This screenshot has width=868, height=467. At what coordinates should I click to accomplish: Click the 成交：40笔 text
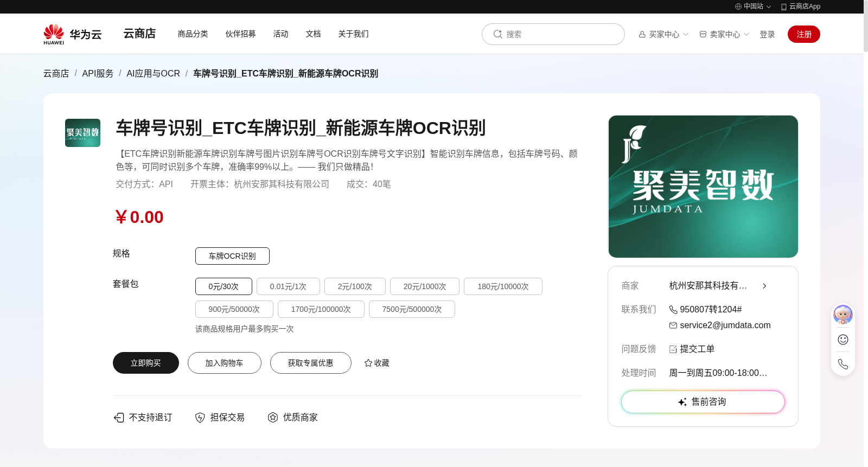[369, 184]
